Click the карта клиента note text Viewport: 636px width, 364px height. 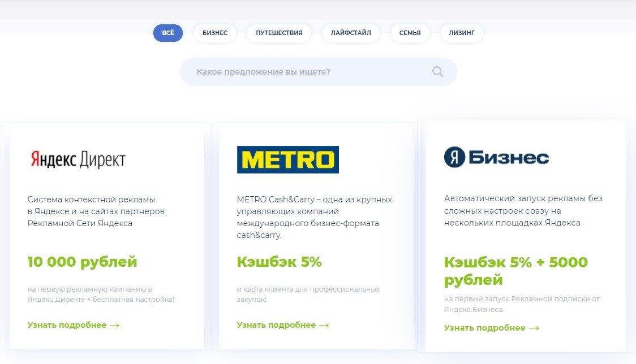click(x=308, y=294)
